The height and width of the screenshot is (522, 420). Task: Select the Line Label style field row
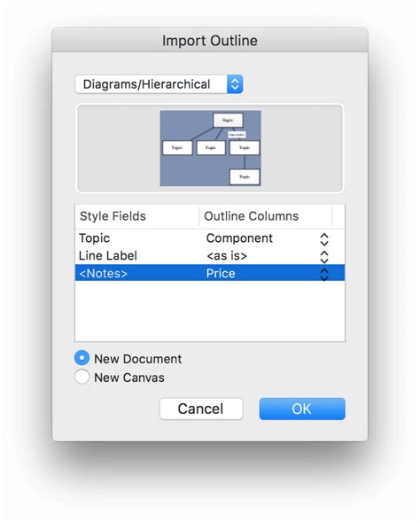[x=210, y=255]
